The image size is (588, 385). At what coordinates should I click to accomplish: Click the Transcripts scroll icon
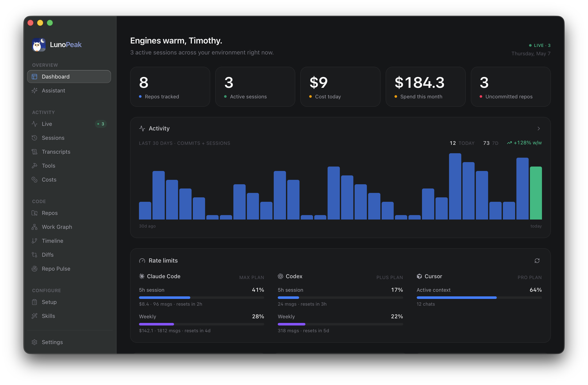coord(35,152)
